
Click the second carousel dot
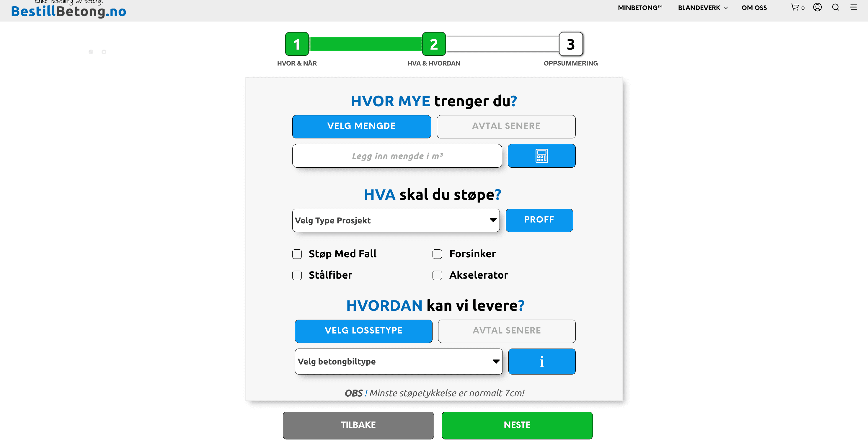(104, 52)
